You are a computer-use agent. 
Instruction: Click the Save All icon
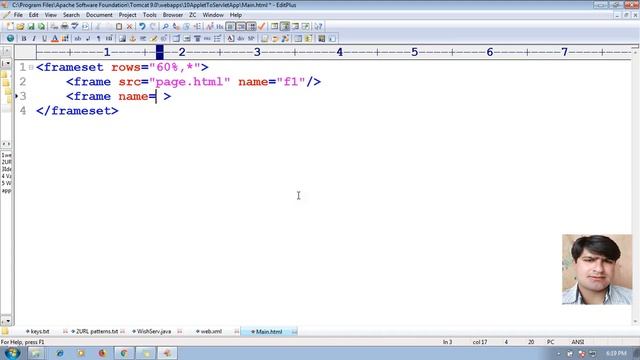42,27
